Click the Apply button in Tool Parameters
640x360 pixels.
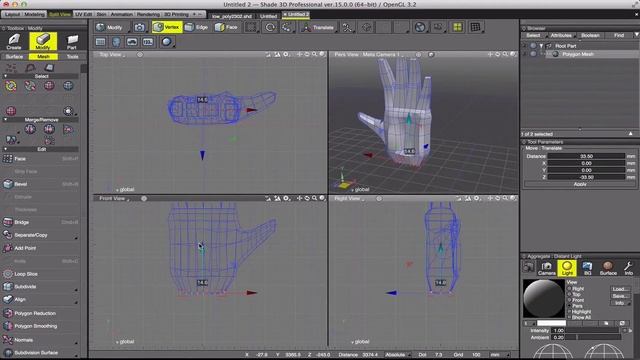pos(580,184)
